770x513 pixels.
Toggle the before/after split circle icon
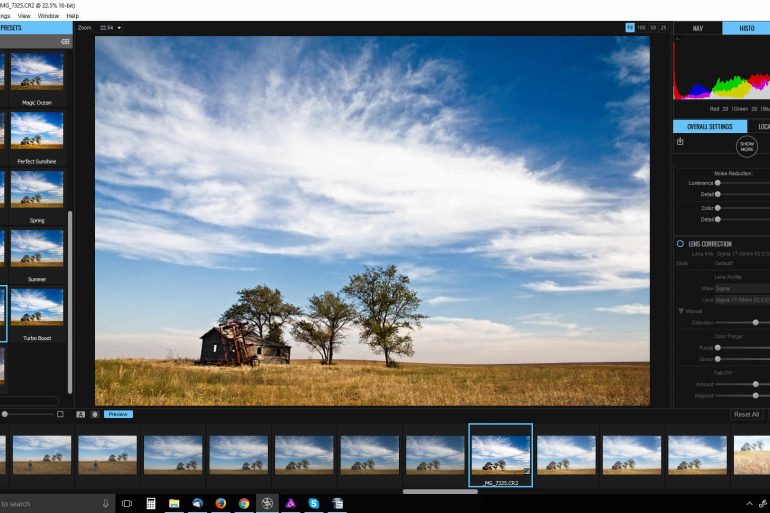click(95, 414)
